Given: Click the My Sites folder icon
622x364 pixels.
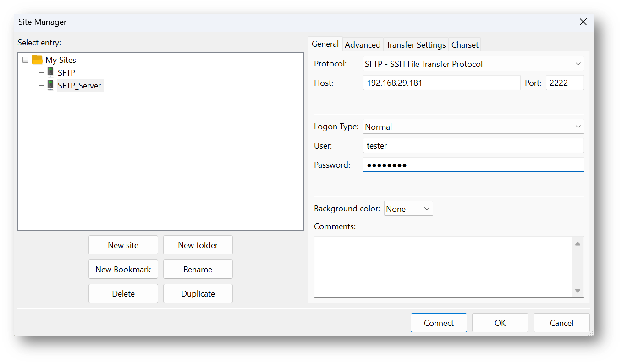Looking at the screenshot, I should coord(37,60).
